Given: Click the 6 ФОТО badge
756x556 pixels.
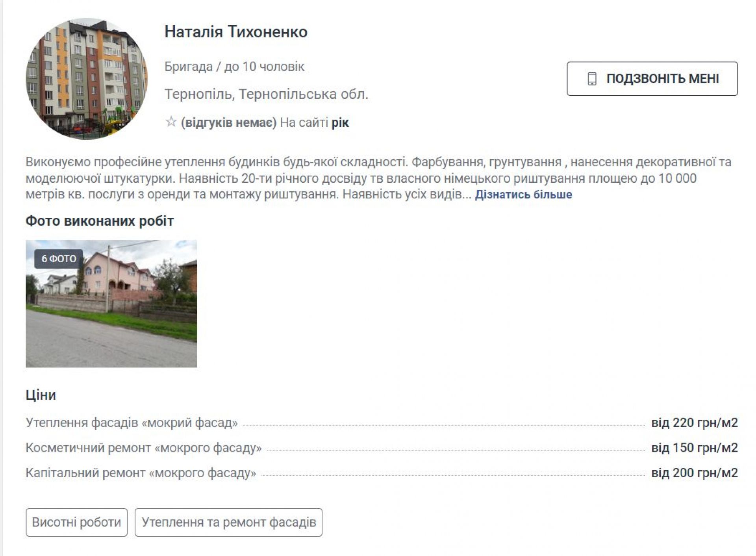Looking at the screenshot, I should [59, 259].
